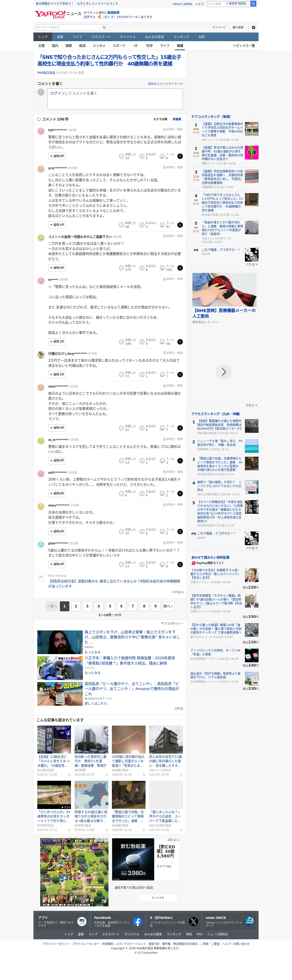Viewport: 292px width, 980px height.
Task: Expand replies on mil******** comment
Action: tap(57, 493)
